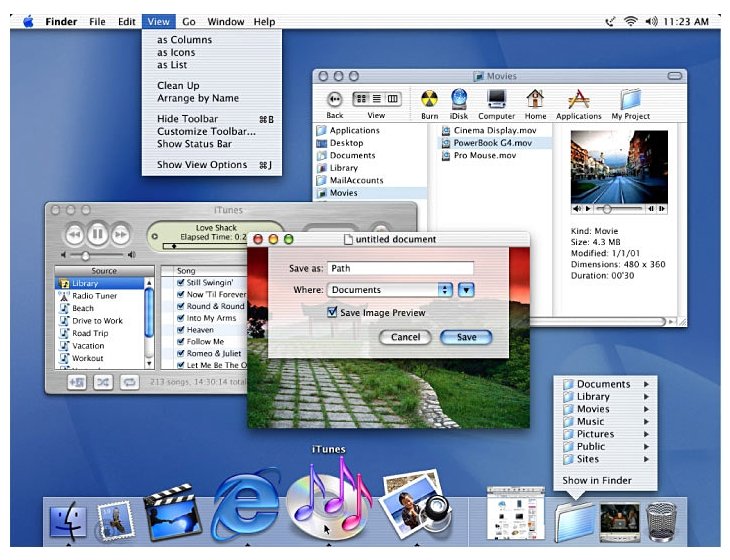
Task: Switch Movies window to icon view
Action: pyautogui.click(x=361, y=99)
